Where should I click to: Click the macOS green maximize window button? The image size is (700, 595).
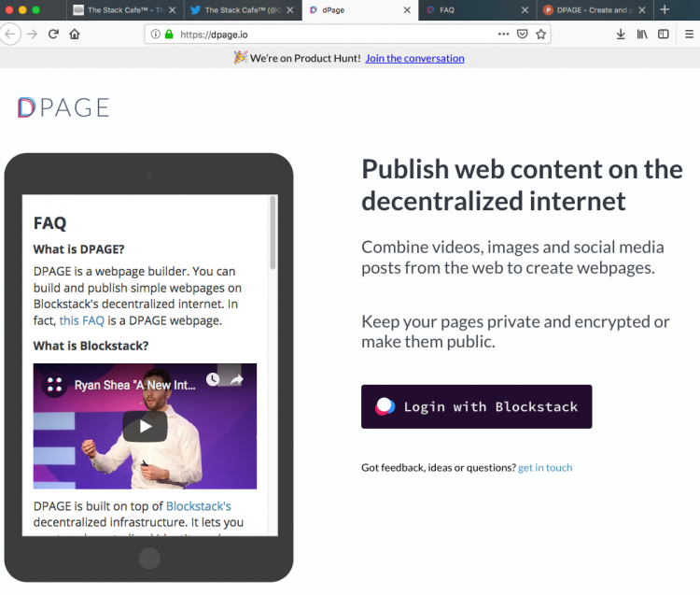pyautogui.click(x=35, y=10)
